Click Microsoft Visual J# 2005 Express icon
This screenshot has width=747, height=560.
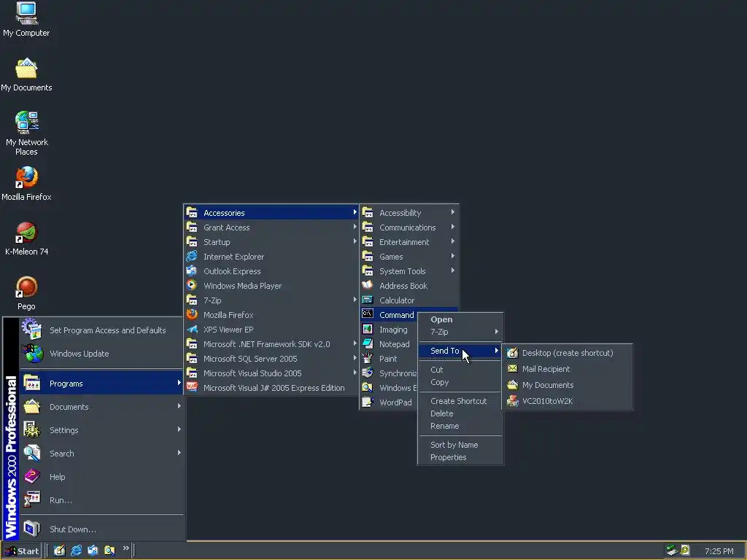(192, 387)
